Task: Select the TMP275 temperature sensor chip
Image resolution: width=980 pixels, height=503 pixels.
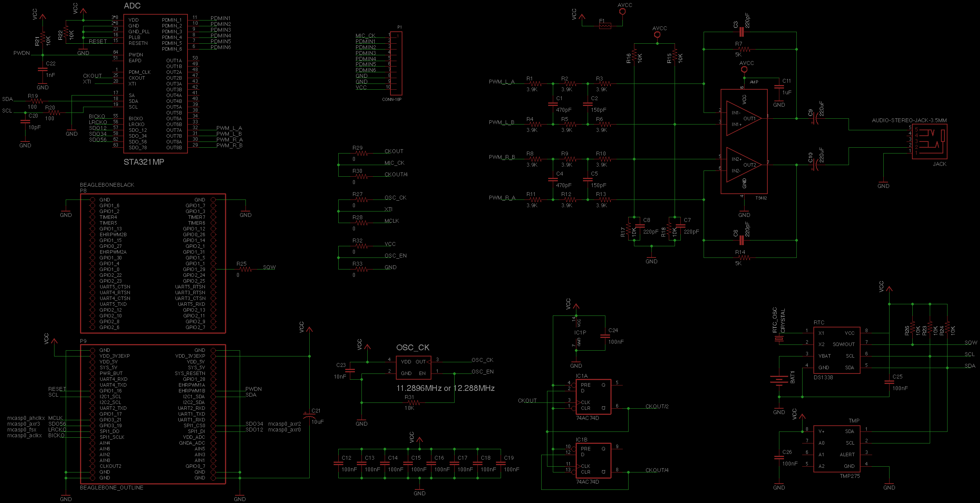Action: point(837,449)
